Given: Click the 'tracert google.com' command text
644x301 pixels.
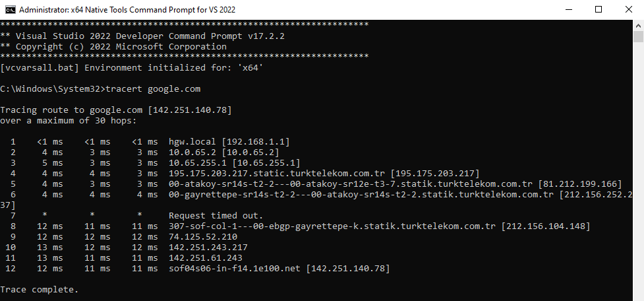Looking at the screenshot, I should (153, 89).
